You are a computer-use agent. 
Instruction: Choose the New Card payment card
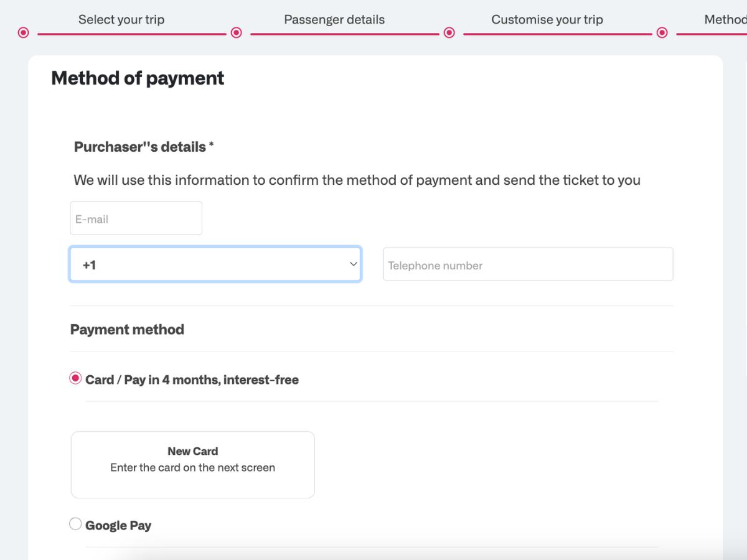tap(192, 464)
